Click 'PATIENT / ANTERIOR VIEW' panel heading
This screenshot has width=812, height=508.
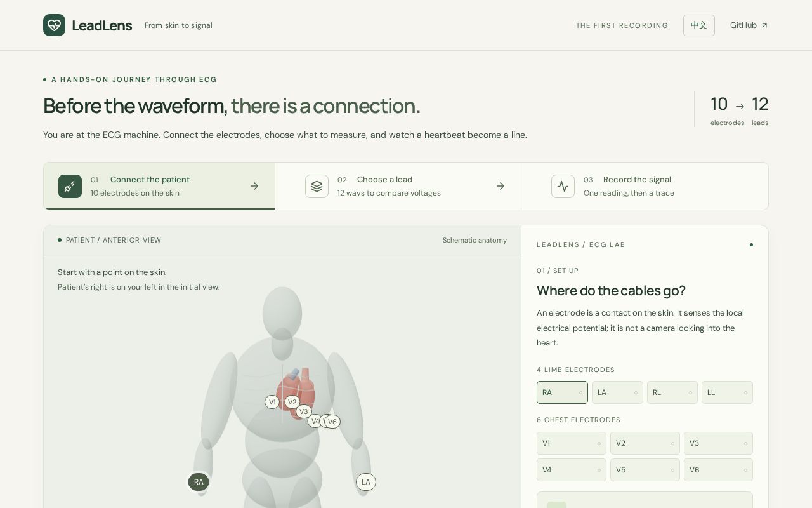(114, 240)
